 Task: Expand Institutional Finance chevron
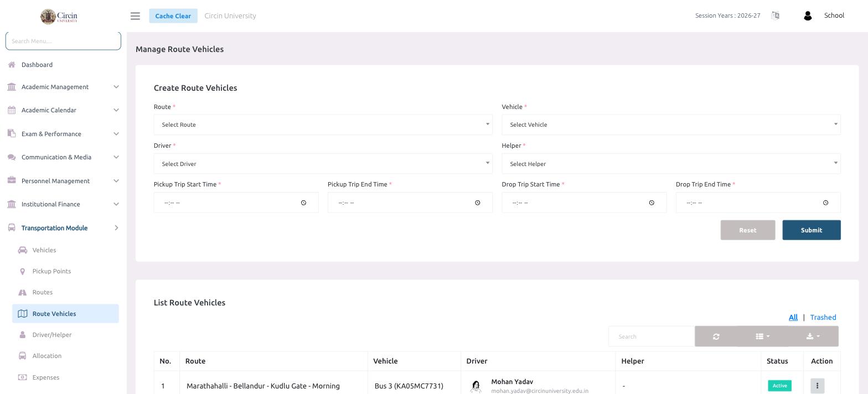[x=116, y=204]
